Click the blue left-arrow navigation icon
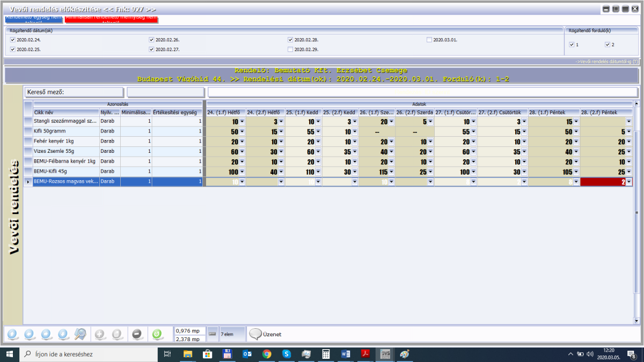 click(x=30, y=334)
